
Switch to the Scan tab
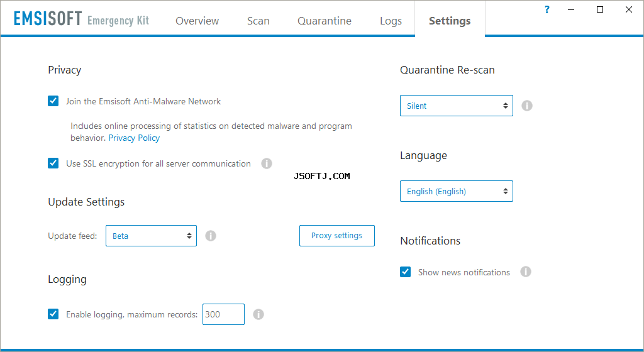258,21
